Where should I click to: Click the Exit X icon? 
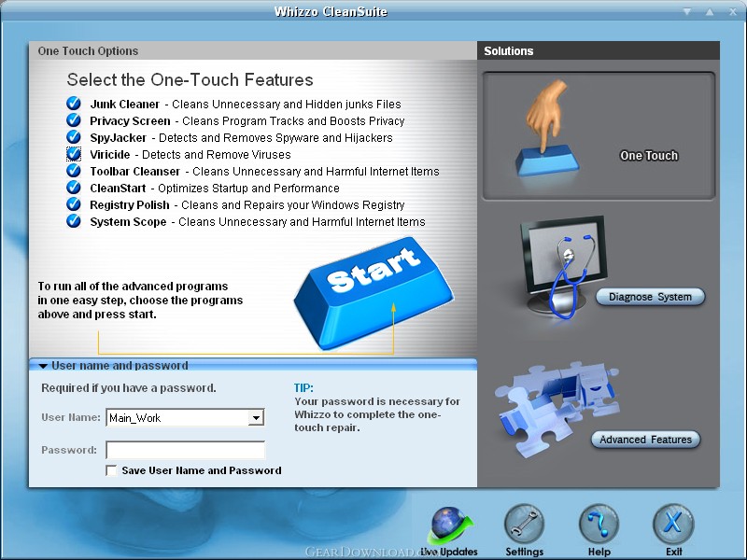tap(673, 524)
